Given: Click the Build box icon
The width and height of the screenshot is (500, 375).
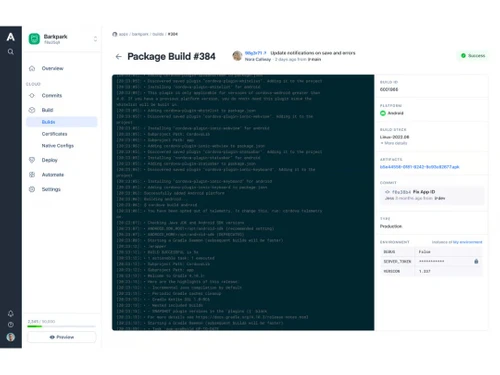Looking at the screenshot, I should [x=32, y=110].
